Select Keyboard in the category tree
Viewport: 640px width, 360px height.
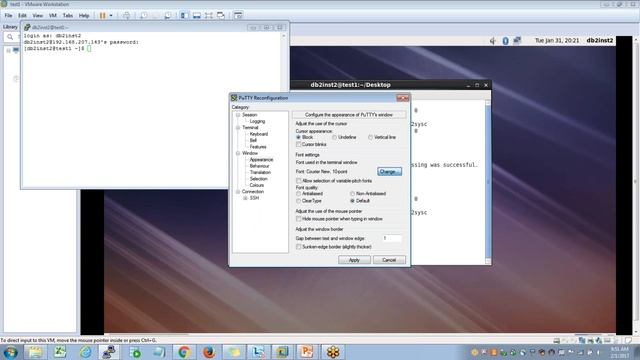[259, 134]
